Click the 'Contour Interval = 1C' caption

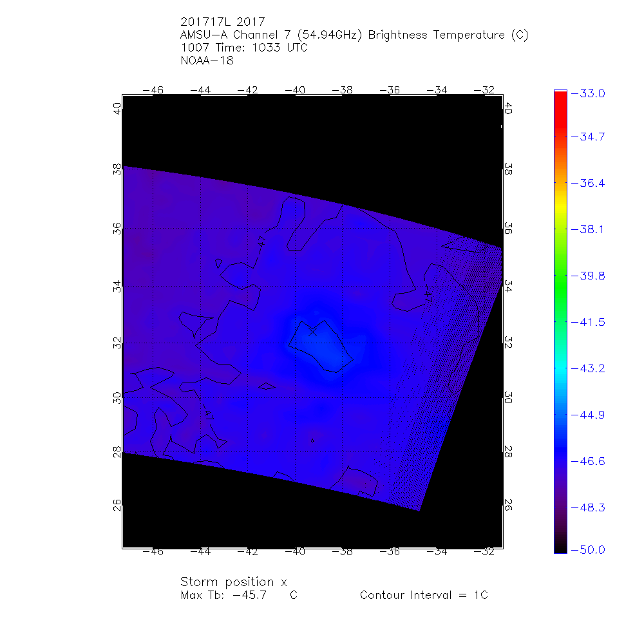click(424, 596)
